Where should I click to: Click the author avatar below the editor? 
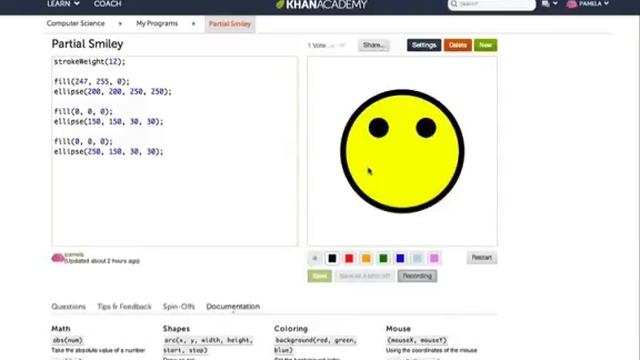(x=58, y=258)
